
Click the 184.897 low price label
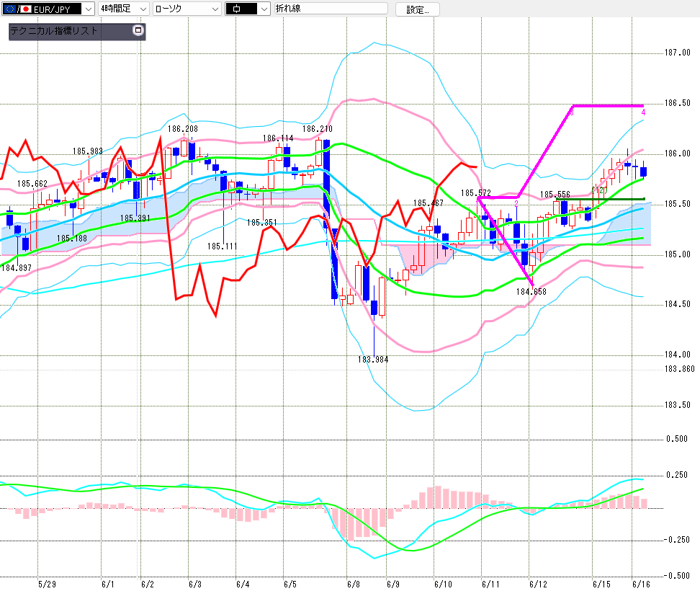pos(17,268)
